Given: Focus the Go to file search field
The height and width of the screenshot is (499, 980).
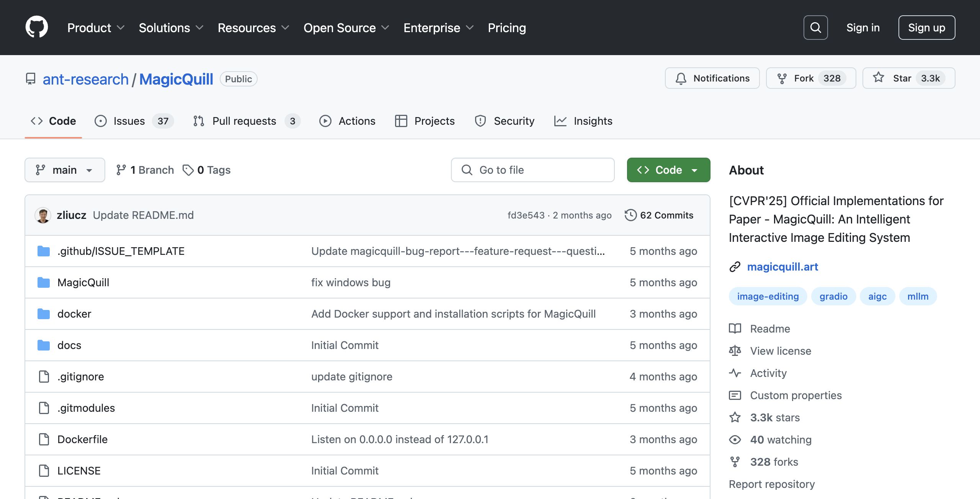Looking at the screenshot, I should [533, 170].
